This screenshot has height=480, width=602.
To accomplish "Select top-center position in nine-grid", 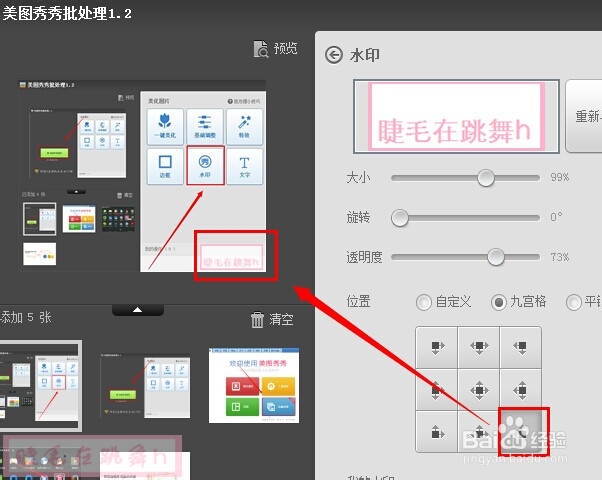I will (x=479, y=347).
